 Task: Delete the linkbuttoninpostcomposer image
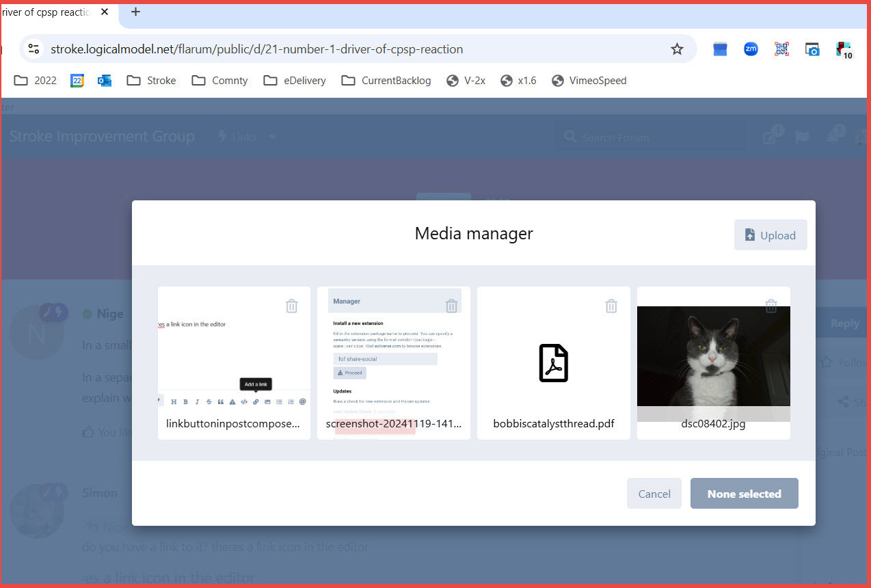[x=292, y=306]
